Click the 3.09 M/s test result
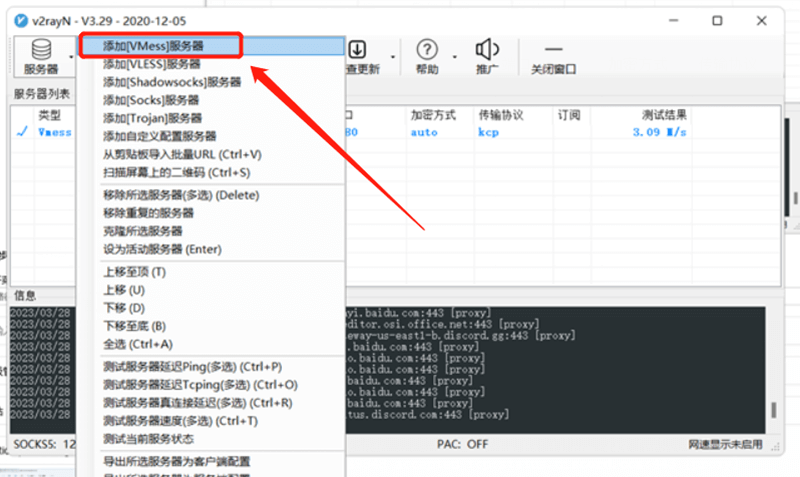 (660, 132)
